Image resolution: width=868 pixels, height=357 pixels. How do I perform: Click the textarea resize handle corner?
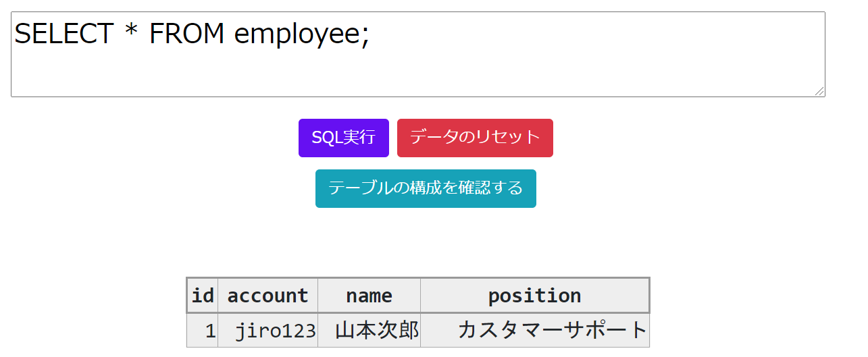[x=819, y=91]
